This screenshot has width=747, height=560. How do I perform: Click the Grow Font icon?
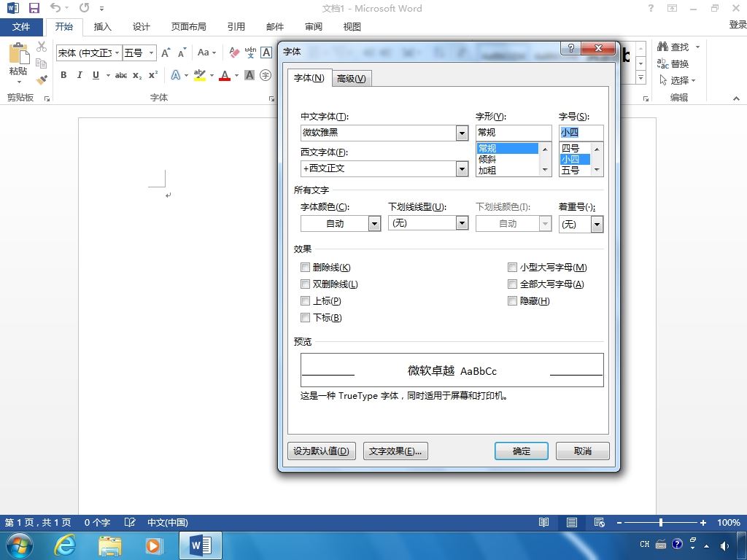166,52
